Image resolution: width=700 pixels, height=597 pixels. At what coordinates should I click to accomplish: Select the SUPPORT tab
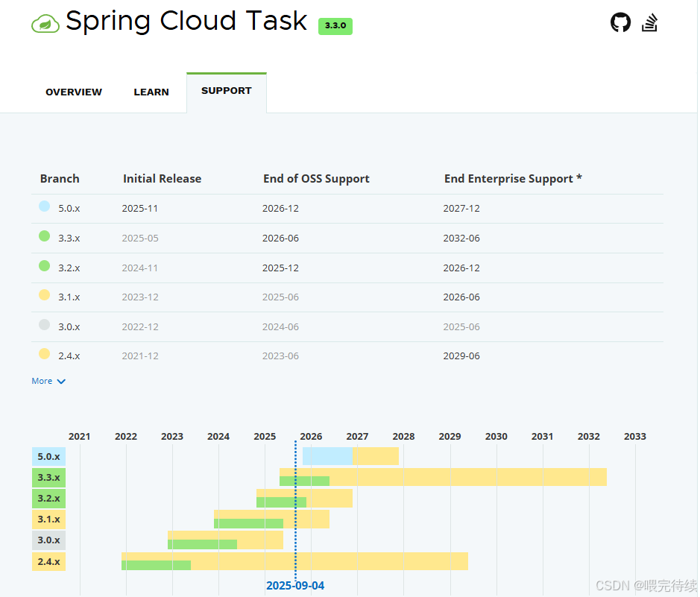point(227,91)
